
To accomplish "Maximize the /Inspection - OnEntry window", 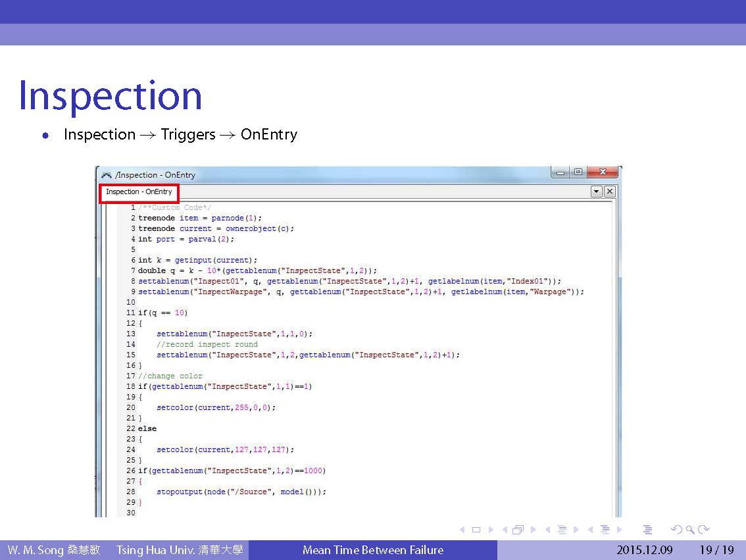I will coord(578,173).
